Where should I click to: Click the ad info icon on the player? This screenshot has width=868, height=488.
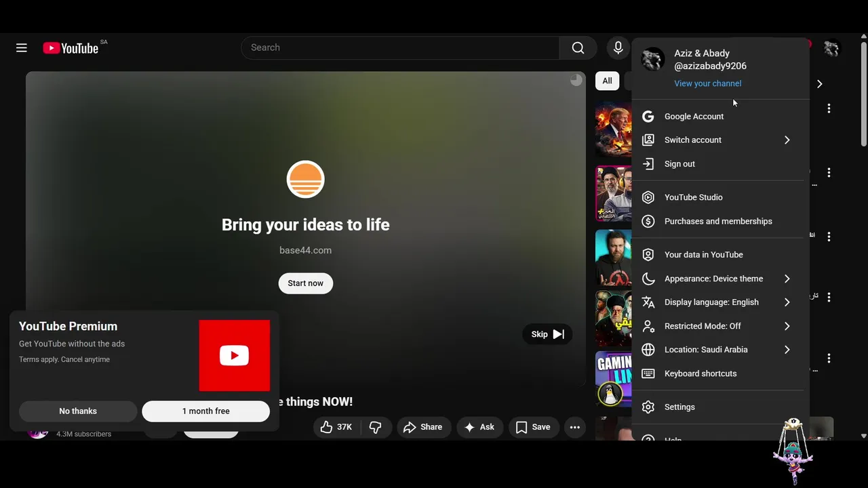pyautogui.click(x=576, y=80)
